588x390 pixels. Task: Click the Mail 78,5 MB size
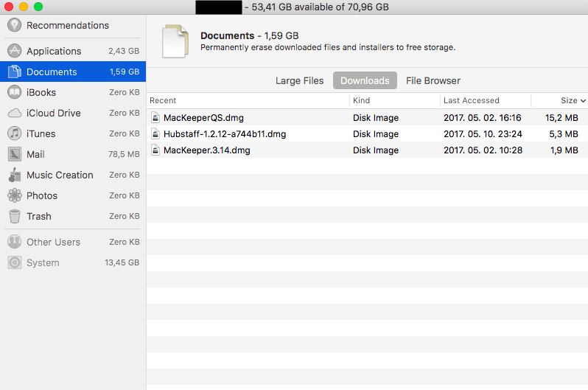124,154
